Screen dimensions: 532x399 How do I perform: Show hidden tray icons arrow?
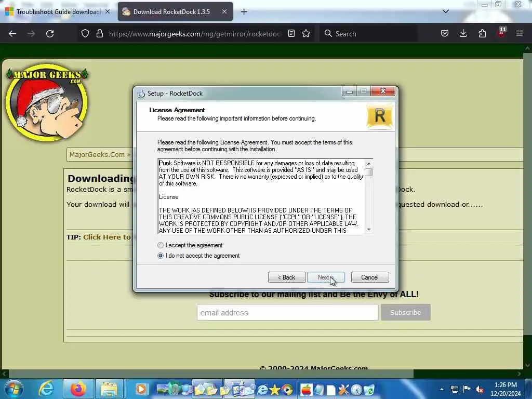click(442, 389)
